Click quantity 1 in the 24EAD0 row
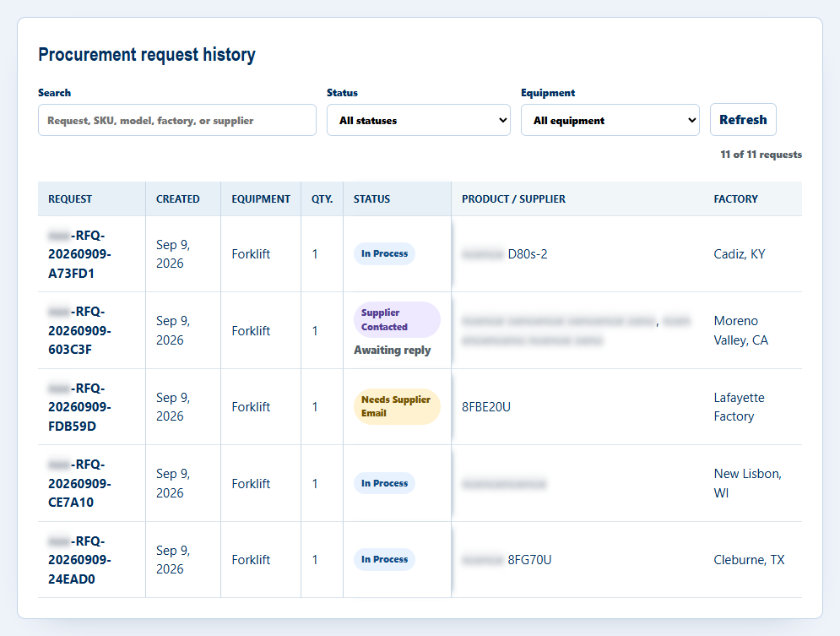This screenshot has width=840, height=636. tap(315, 559)
